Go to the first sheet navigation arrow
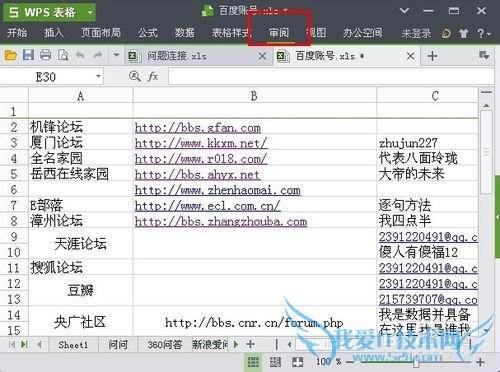Image resolution: width=500 pixels, height=372 pixels. click(x=12, y=344)
